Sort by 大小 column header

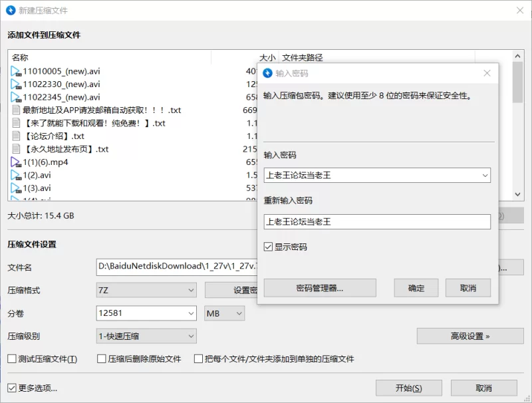pos(245,57)
